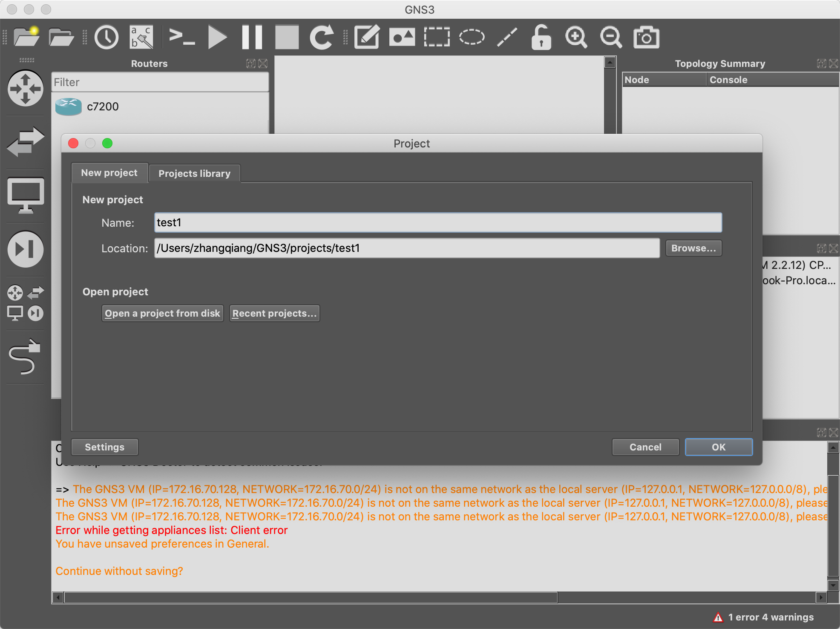Click the snapshot manager clock icon
840x629 pixels.
pyautogui.click(x=106, y=37)
